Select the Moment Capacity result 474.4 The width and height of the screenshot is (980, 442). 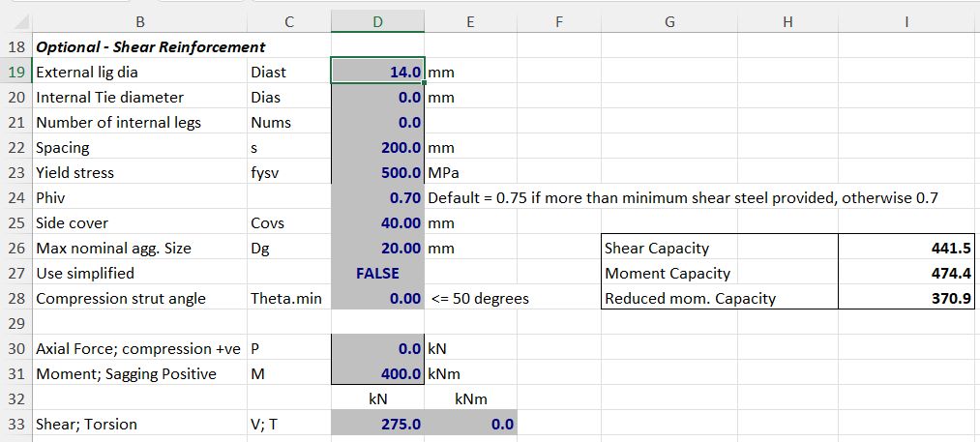point(906,274)
